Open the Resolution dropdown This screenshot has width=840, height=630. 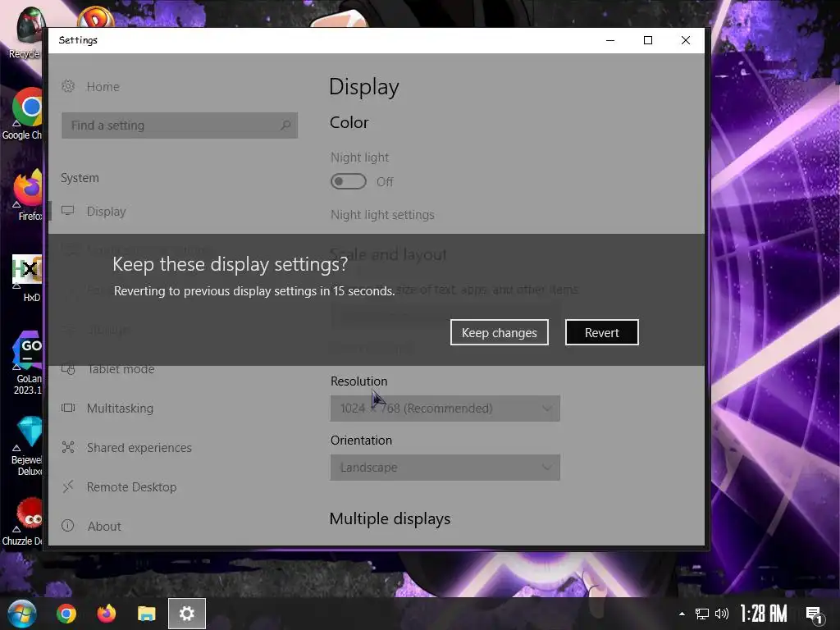point(445,409)
